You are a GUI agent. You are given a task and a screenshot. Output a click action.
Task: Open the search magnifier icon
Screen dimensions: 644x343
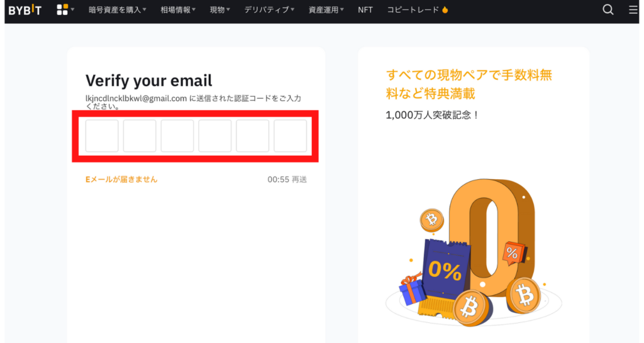coord(608,10)
